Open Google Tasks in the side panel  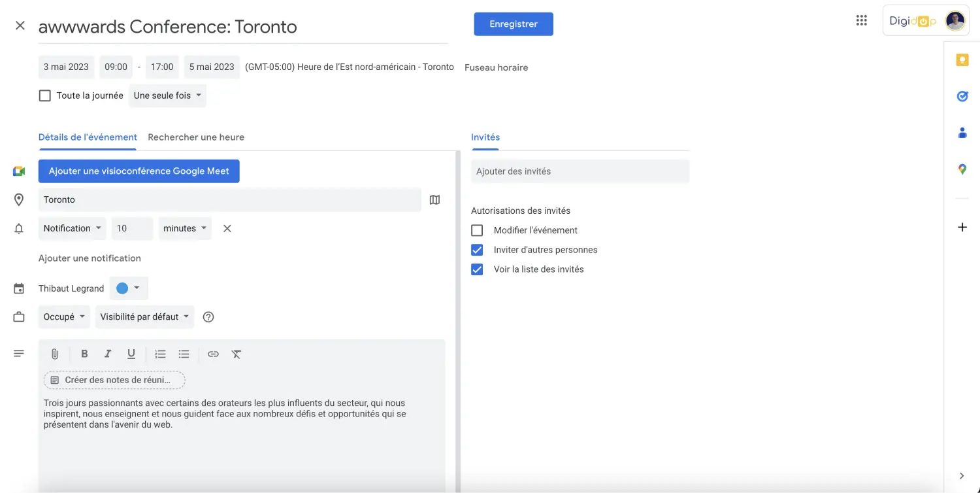962,96
